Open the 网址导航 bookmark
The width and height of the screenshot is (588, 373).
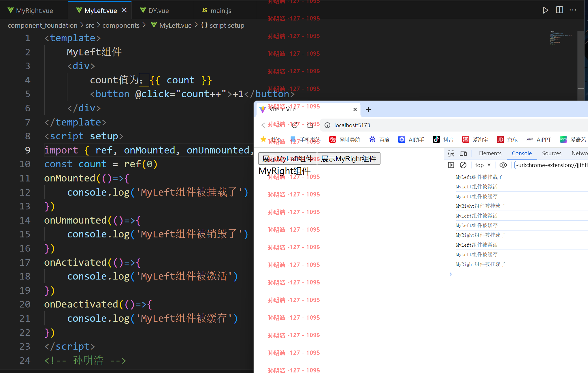click(345, 140)
